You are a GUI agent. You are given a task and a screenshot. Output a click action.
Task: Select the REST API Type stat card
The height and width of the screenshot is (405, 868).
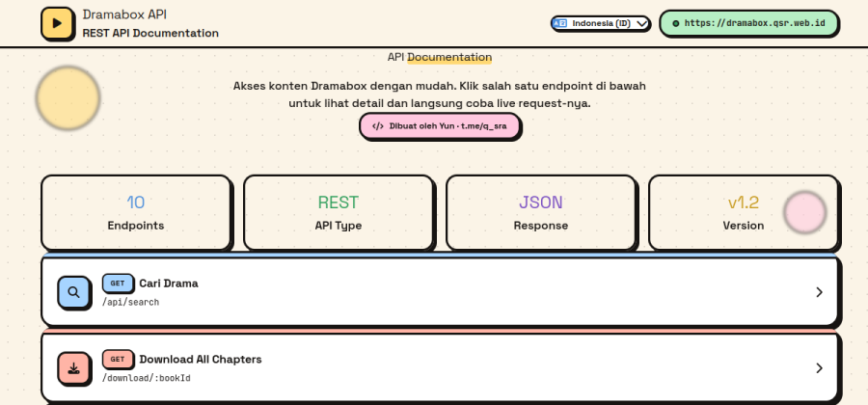pos(338,212)
